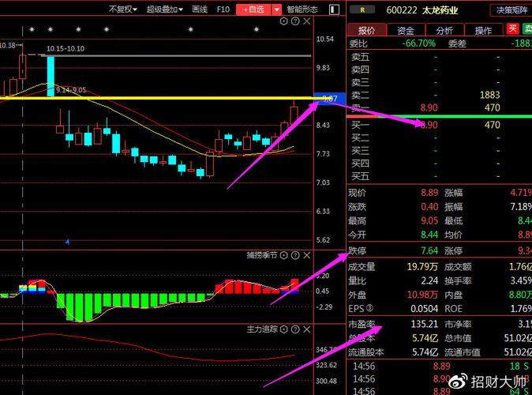This screenshot has height=395, width=532.
Task: Click the 市盈率 value 135.21
Action: [425, 324]
